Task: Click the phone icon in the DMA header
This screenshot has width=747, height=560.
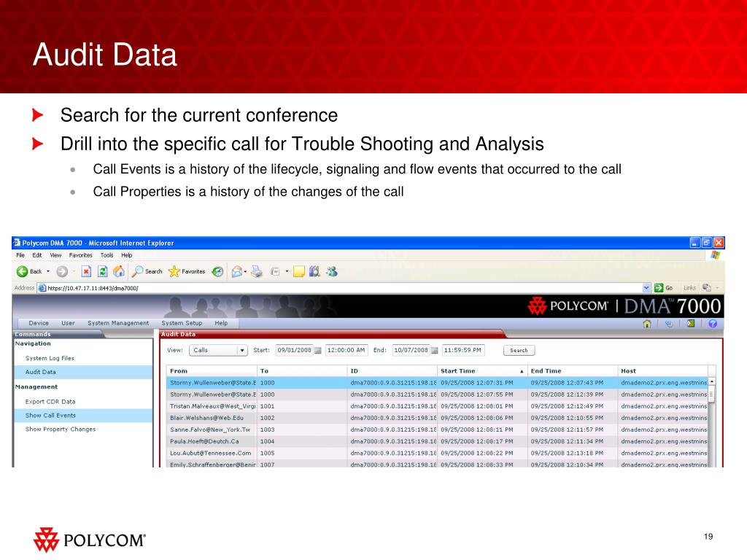Action: pos(670,324)
